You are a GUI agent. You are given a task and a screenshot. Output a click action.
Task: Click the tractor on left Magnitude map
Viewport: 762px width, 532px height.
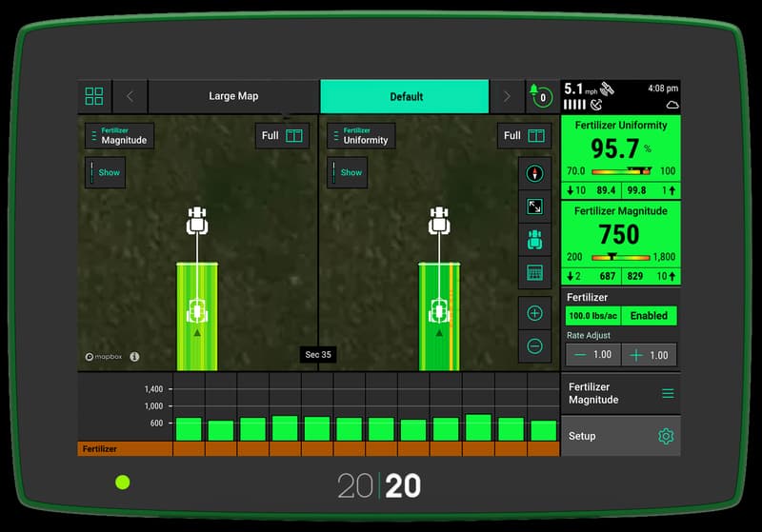click(x=197, y=221)
